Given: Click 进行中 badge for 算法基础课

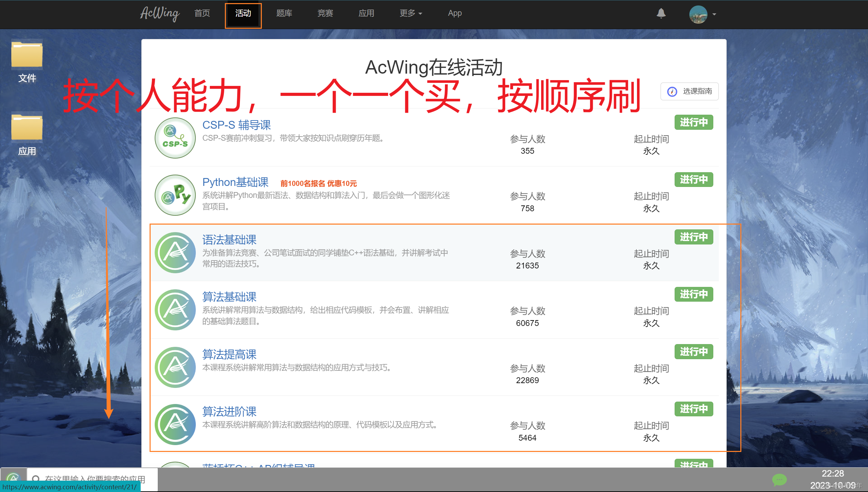Looking at the screenshot, I should 694,294.
